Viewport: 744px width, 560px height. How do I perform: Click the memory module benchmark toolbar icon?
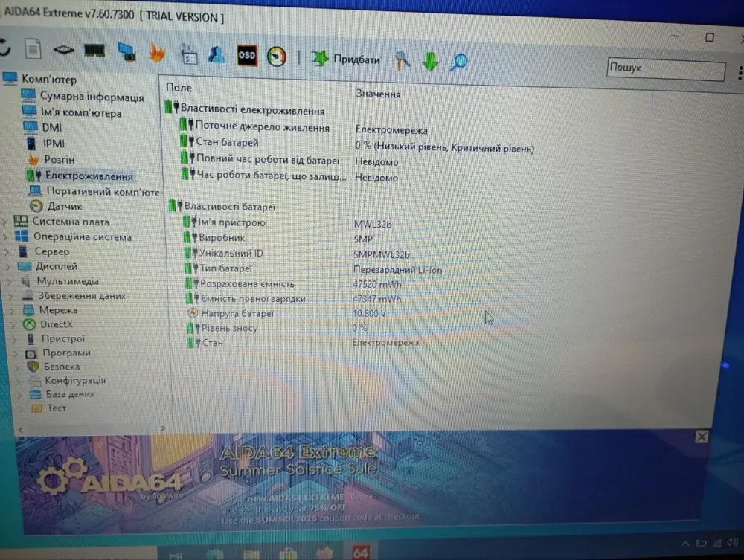(x=94, y=51)
